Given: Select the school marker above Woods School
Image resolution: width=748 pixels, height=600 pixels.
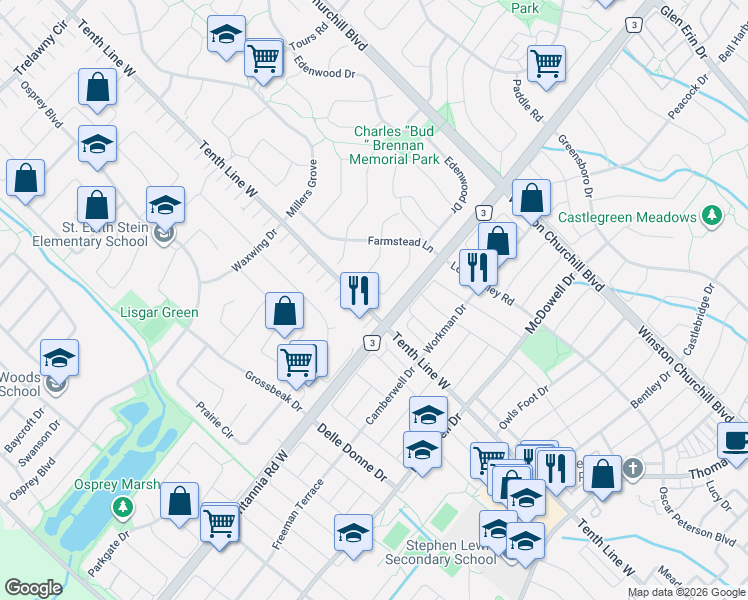Looking at the screenshot, I should click(x=59, y=359).
